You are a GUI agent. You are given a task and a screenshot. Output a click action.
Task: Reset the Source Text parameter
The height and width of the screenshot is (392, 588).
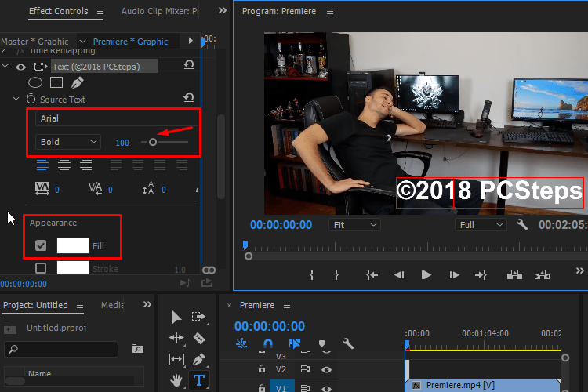pyautogui.click(x=189, y=98)
